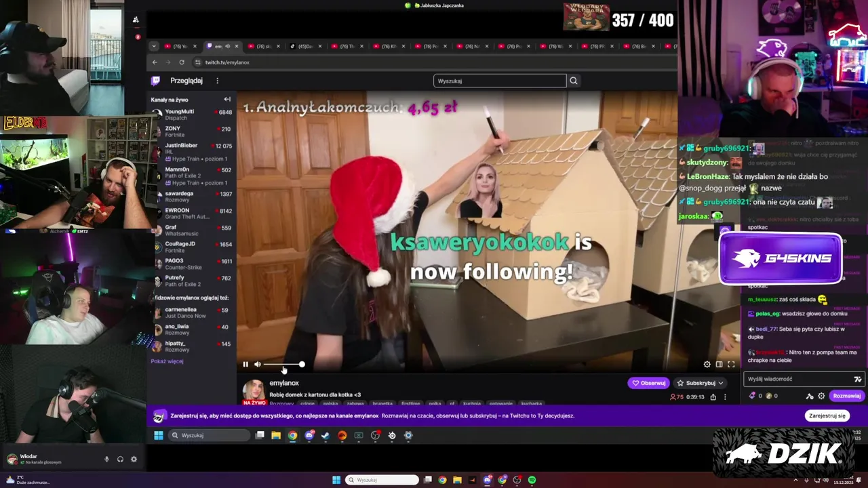This screenshot has width=868, height=488.
Task: Toggle theatre mode in the player
Action: click(x=719, y=365)
